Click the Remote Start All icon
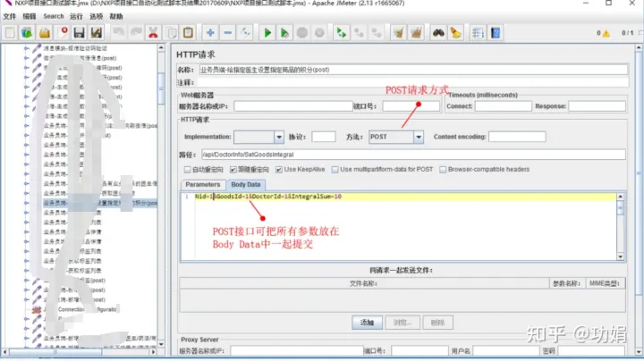Image resolution: width=644 pixels, height=361 pixels. pos(342,33)
